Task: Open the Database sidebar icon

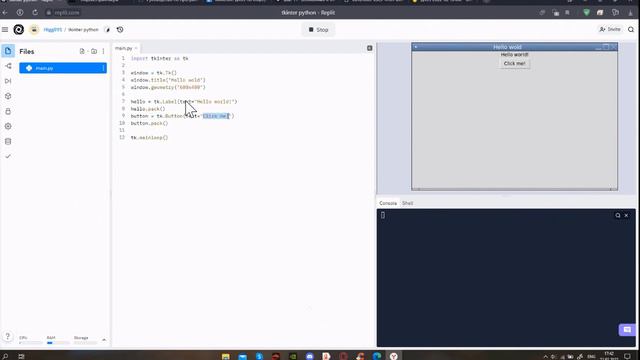Action: click(8, 142)
